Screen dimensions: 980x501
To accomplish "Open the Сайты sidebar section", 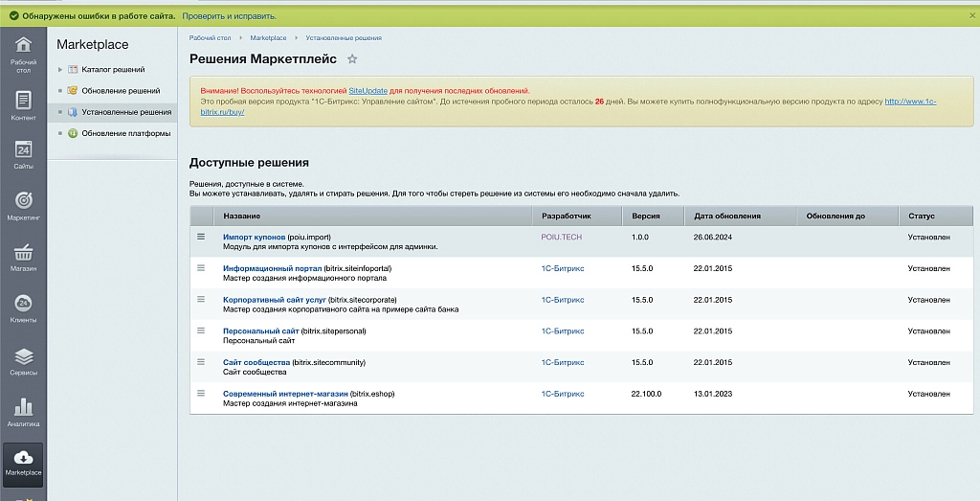I will (x=23, y=154).
